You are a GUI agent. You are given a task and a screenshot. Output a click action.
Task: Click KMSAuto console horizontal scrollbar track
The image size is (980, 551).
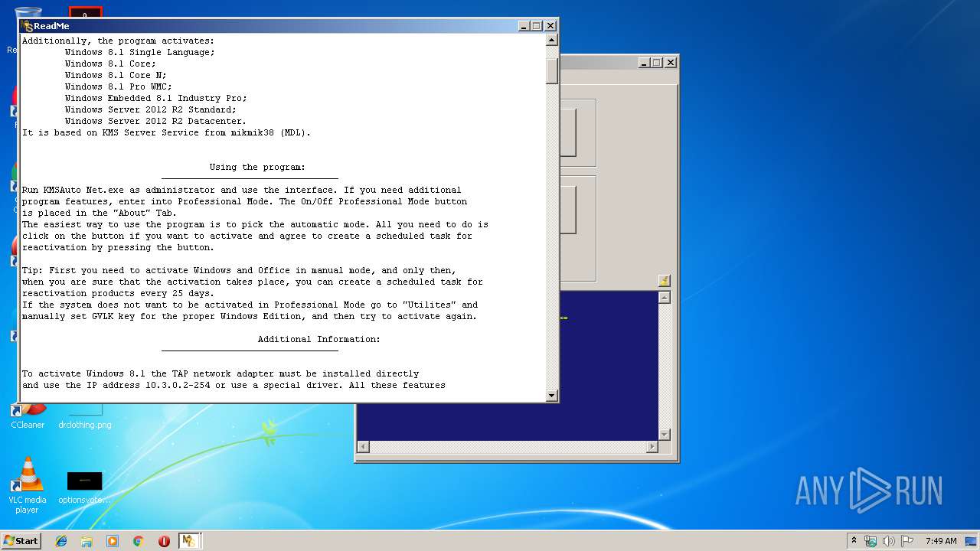click(x=508, y=447)
